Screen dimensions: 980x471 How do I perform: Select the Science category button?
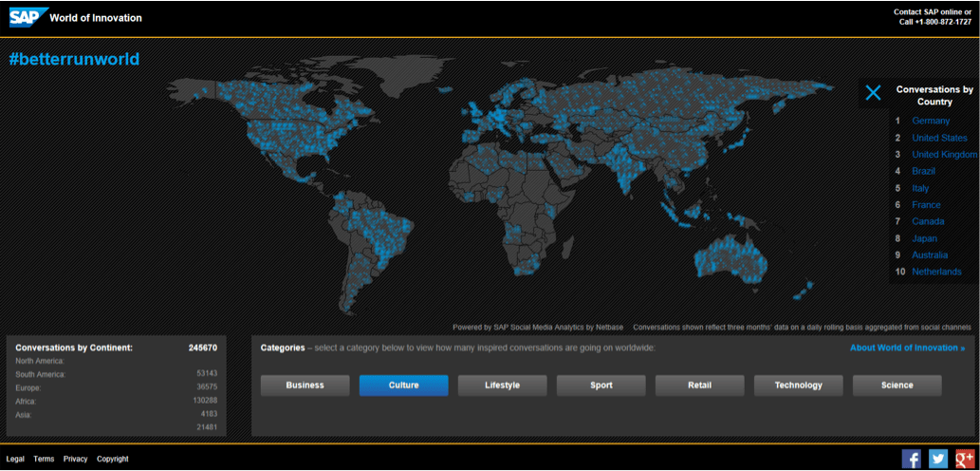pos(897,386)
